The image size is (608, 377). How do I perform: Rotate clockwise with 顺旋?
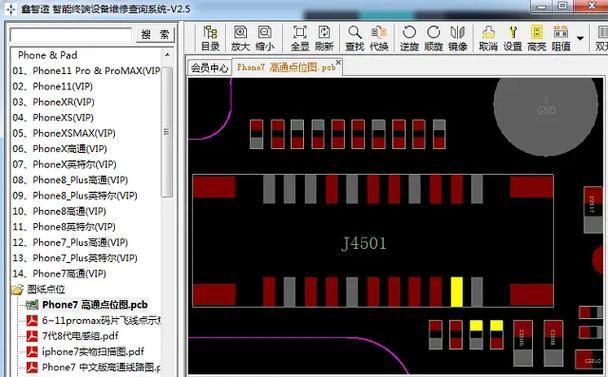(434, 38)
